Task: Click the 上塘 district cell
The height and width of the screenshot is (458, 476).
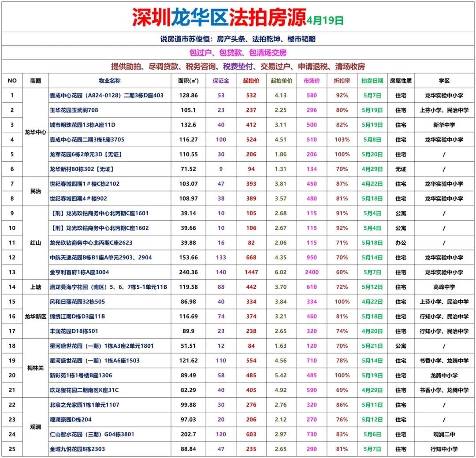Action: pyautogui.click(x=36, y=287)
